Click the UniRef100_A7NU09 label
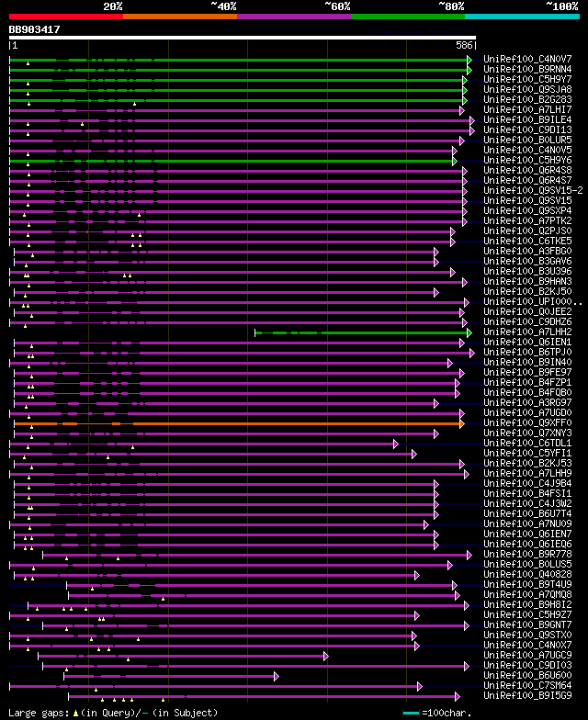Screen dimensions: 588x720 point(527,523)
